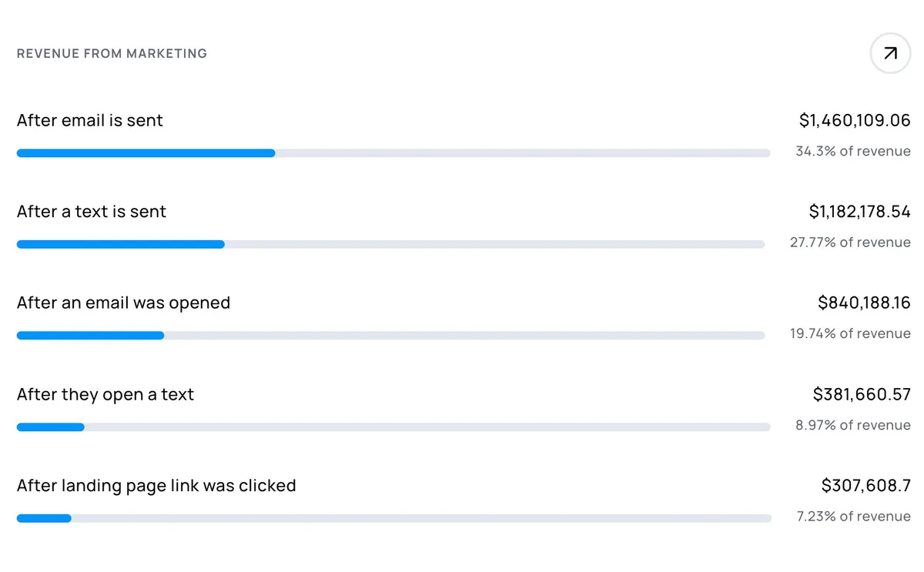The image size is (924, 572).
Task: Select the 'After an email was opened' label
Action: (123, 303)
